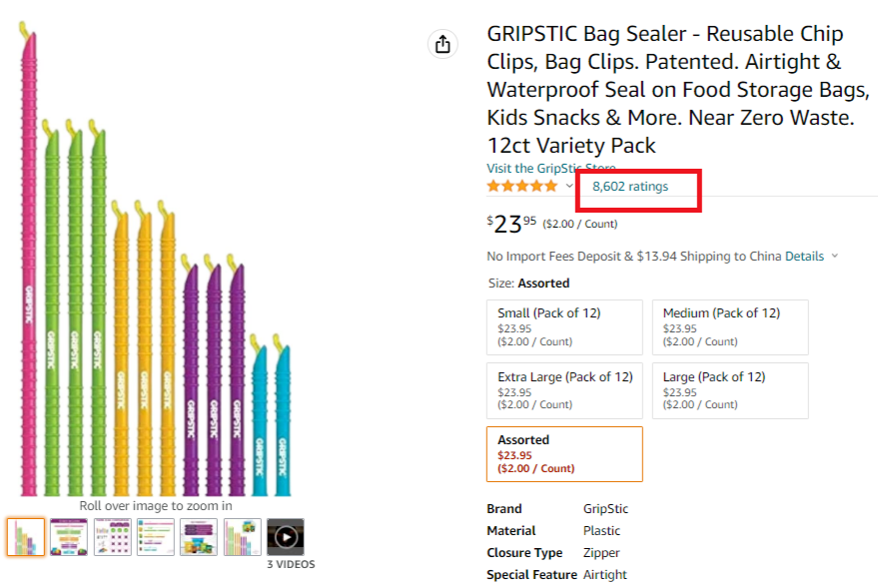Image resolution: width=878 pixels, height=588 pixels.
Task: Visit the GripStic Store link
Action: tap(550, 169)
